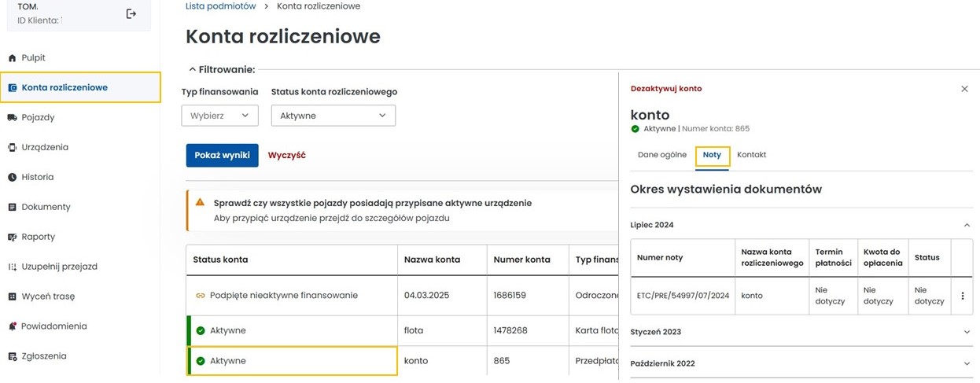Click the Dezaktywuj konto link
The width and height of the screenshot is (980, 383).
pos(666,89)
